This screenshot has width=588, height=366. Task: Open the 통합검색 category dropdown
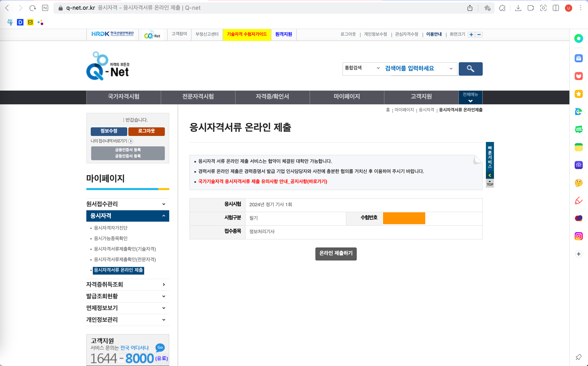[362, 68]
